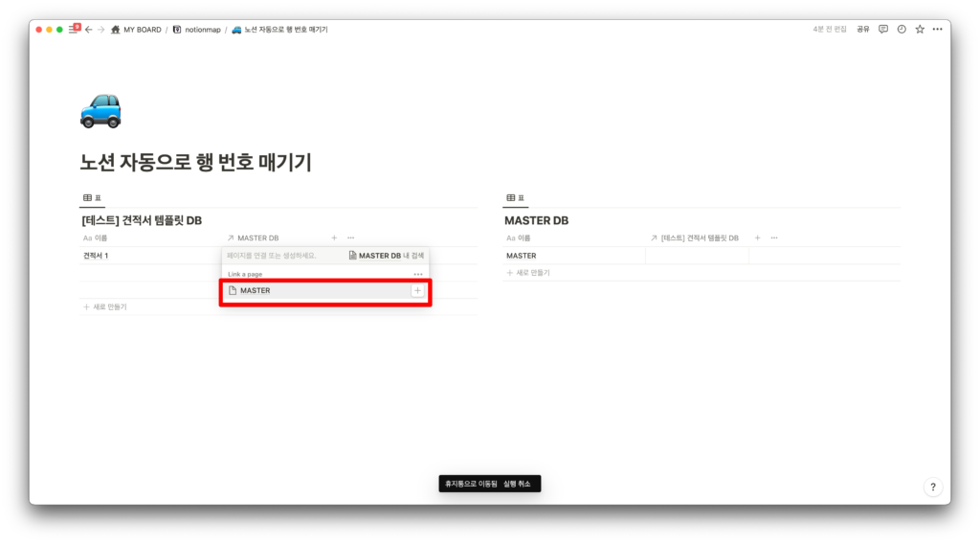
Task: Click the page search input field
Action: coord(282,256)
